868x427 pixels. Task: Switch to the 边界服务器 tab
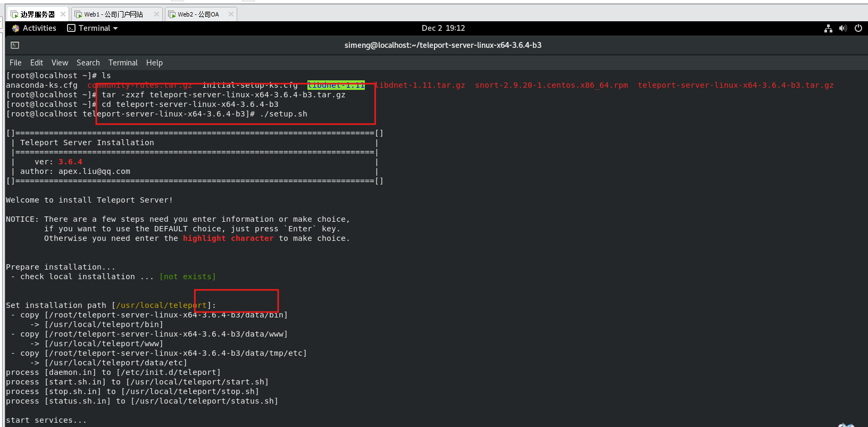pos(37,14)
